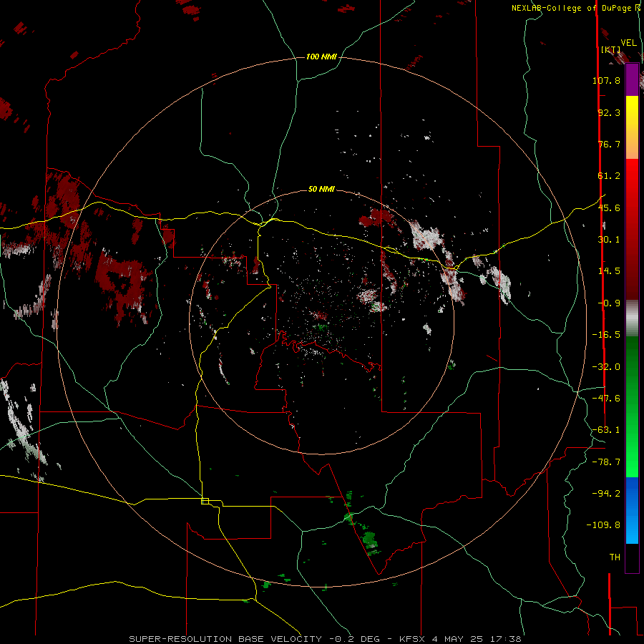Click the -63.1 value on velocity scale
The width and height of the screenshot is (644, 644).
(606, 430)
